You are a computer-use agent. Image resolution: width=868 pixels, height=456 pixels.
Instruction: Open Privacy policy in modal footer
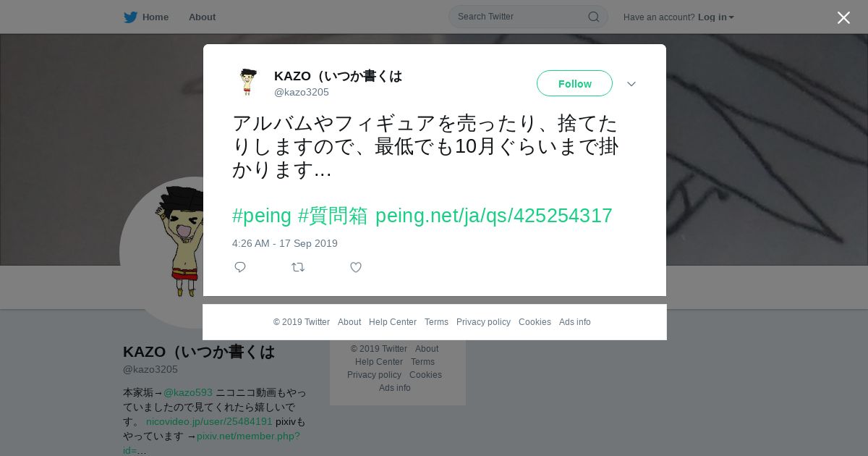[x=483, y=322]
